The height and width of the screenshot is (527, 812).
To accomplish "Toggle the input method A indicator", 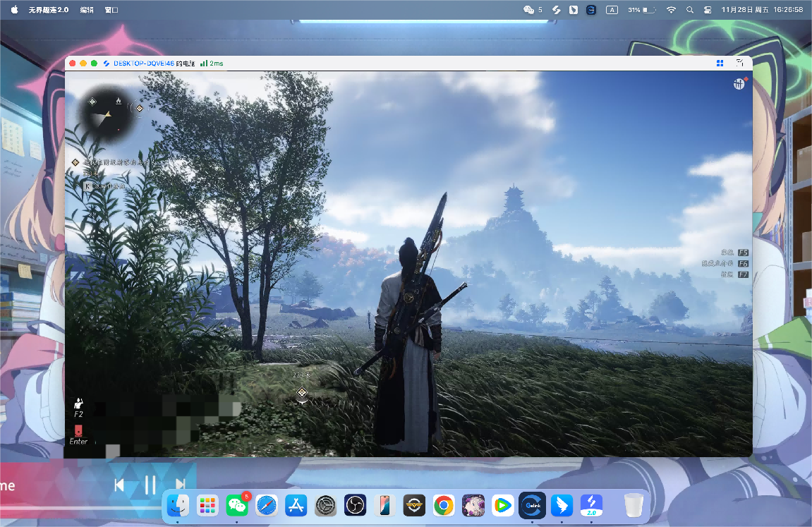I will click(x=612, y=10).
